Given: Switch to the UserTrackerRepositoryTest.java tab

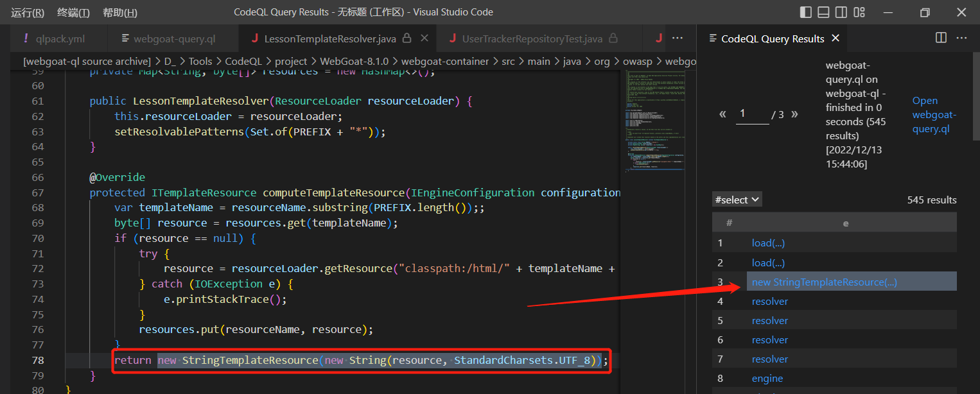Looking at the screenshot, I should [x=532, y=39].
